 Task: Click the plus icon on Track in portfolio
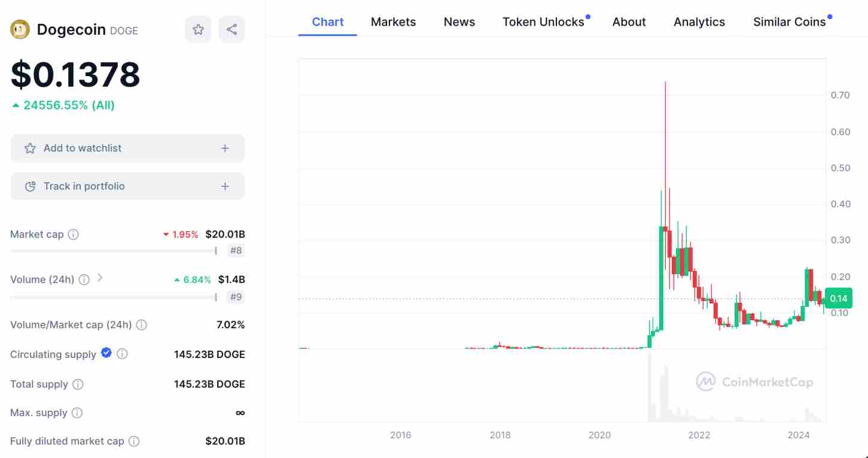click(225, 186)
